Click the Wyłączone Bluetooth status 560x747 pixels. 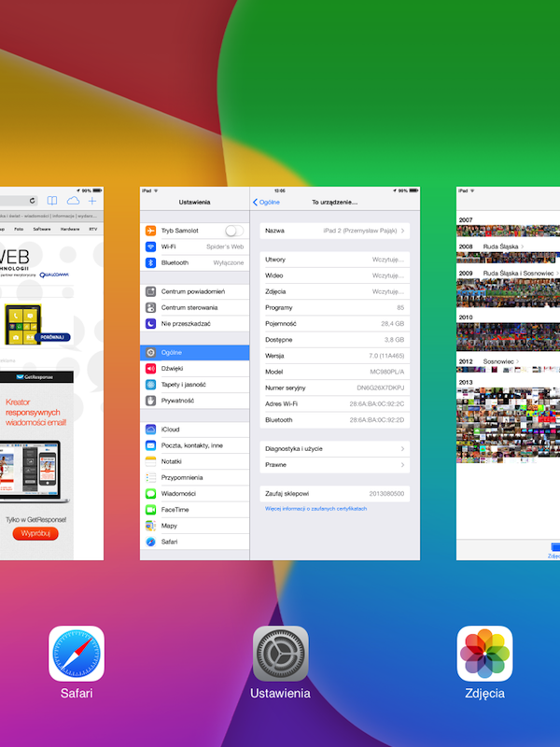tap(229, 263)
